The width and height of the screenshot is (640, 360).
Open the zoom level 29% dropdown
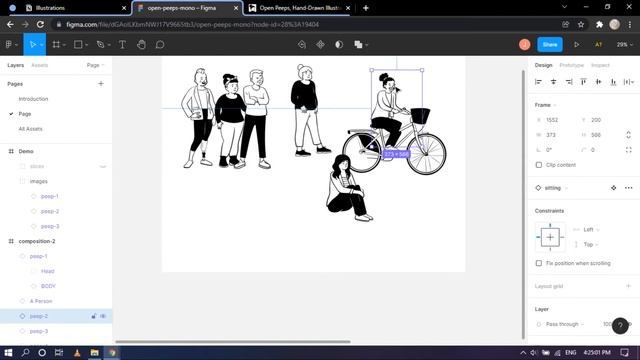pyautogui.click(x=624, y=44)
